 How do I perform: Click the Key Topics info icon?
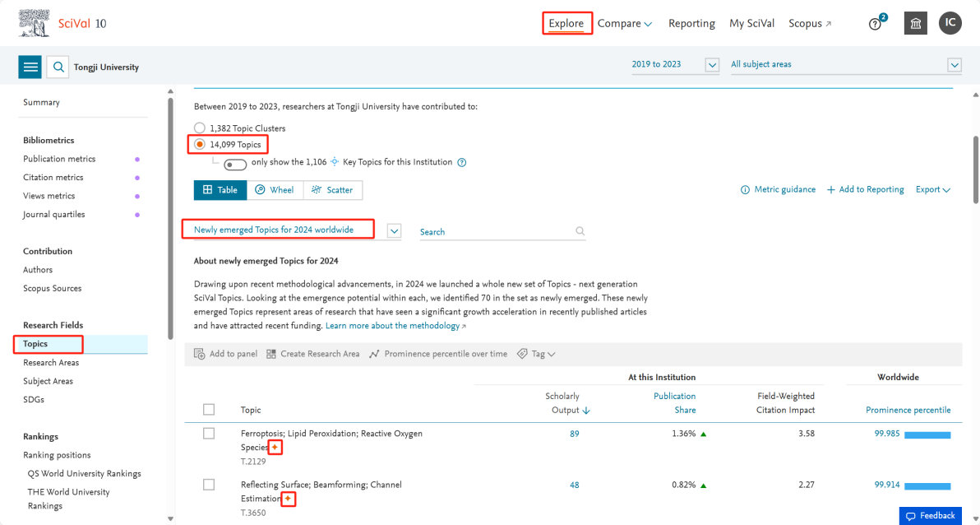click(x=462, y=163)
